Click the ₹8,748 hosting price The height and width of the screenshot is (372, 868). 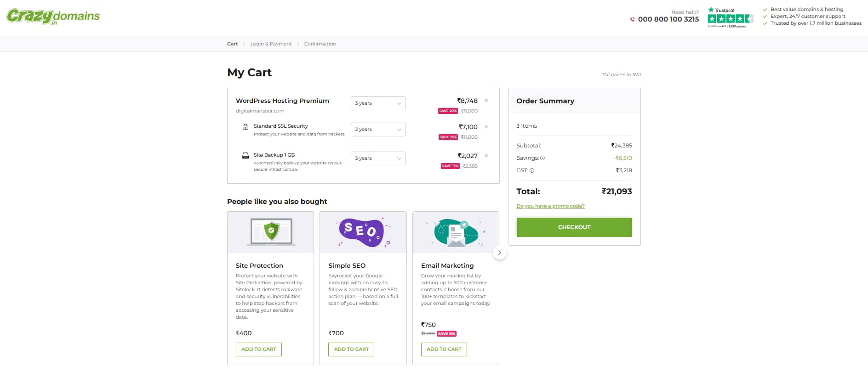click(467, 101)
